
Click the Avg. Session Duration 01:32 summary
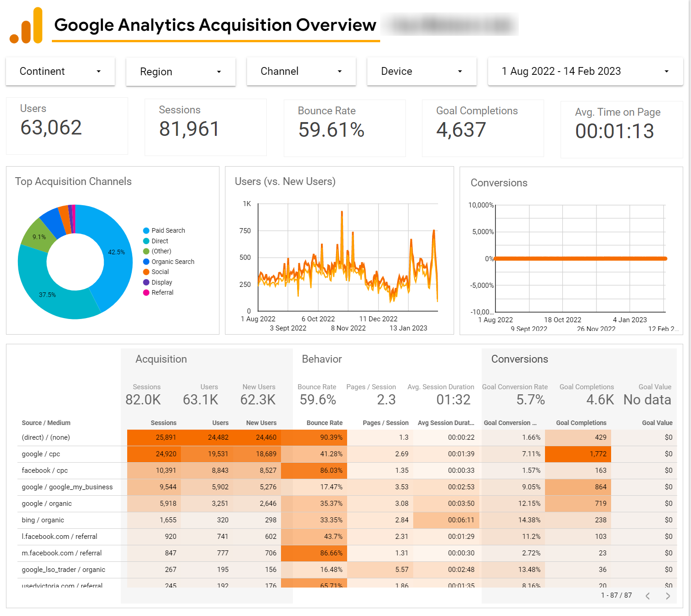(454, 400)
